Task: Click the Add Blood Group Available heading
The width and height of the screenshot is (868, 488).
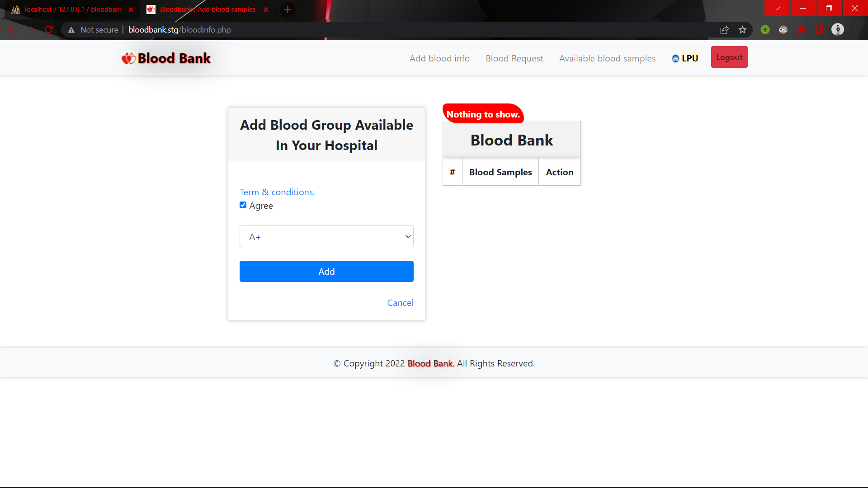Action: [x=326, y=135]
